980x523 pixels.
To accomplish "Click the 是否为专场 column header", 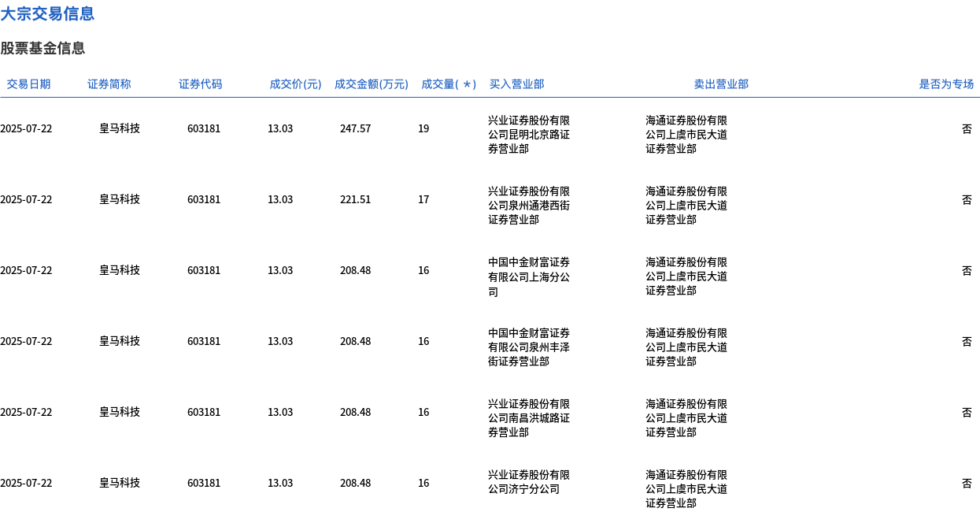I will tap(946, 84).
